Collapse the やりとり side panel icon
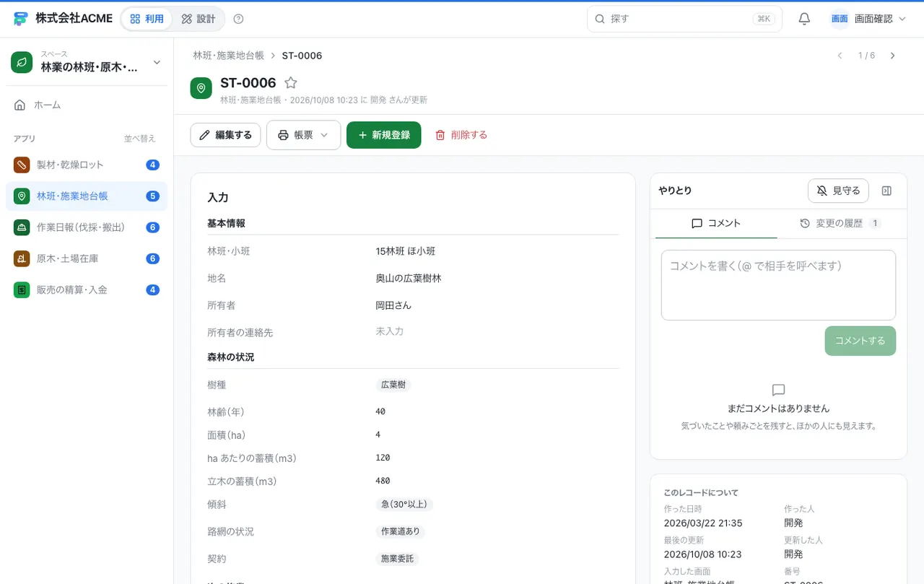The height and width of the screenshot is (584, 924). point(887,191)
